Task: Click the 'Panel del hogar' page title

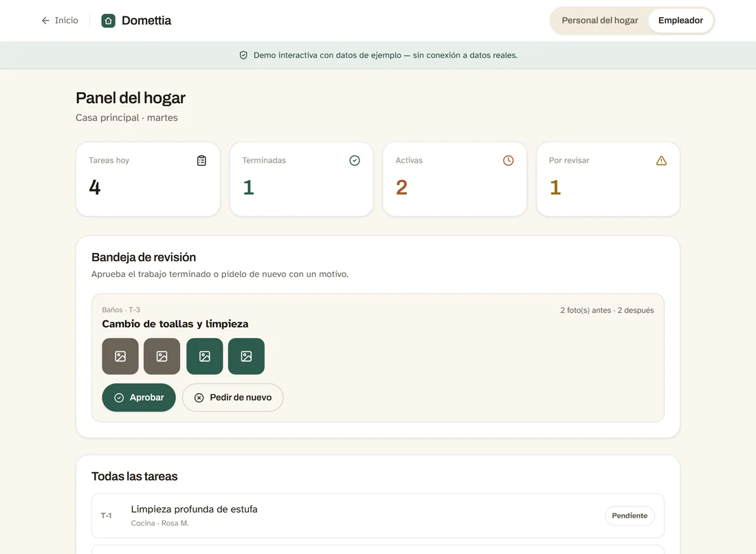Action: point(131,98)
